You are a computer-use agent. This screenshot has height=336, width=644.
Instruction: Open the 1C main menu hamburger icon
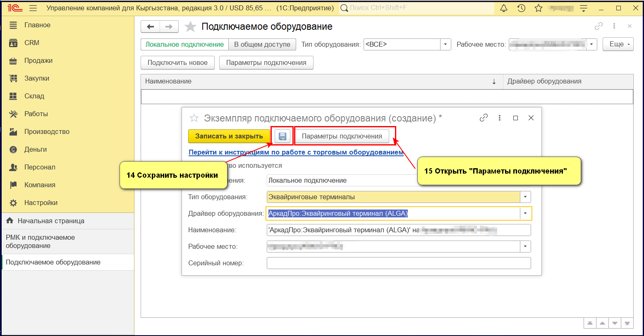[x=33, y=8]
